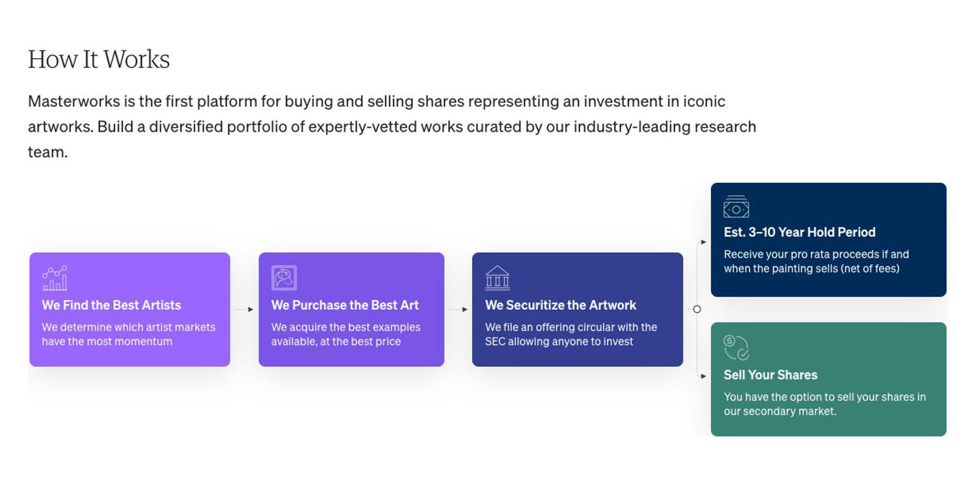980x494 pixels.
Task: Click the "Sell Your Shares" heading
Action: click(x=771, y=375)
